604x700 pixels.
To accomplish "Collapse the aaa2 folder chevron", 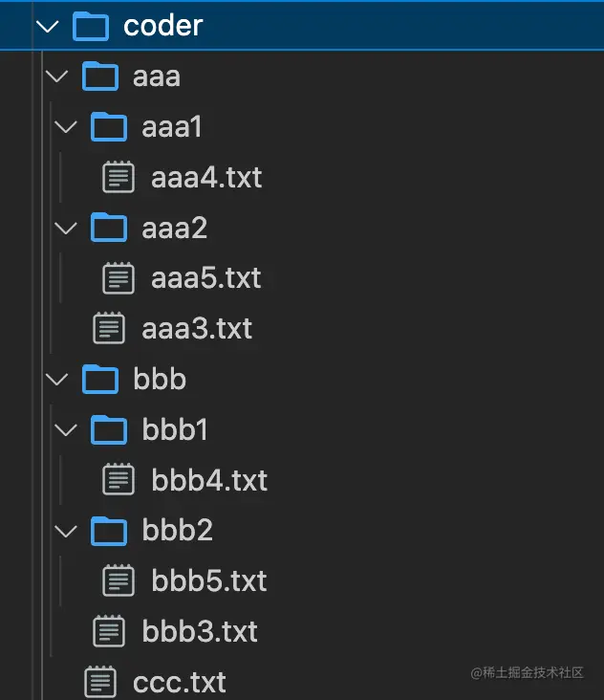I will point(65,228).
